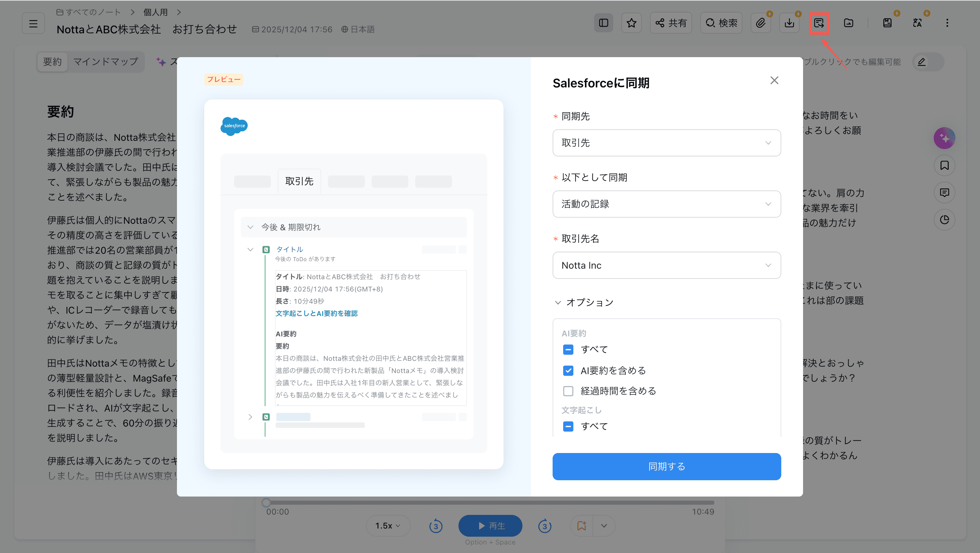Switch to the マインドマップ tab
The width and height of the screenshot is (980, 553).
(x=105, y=62)
